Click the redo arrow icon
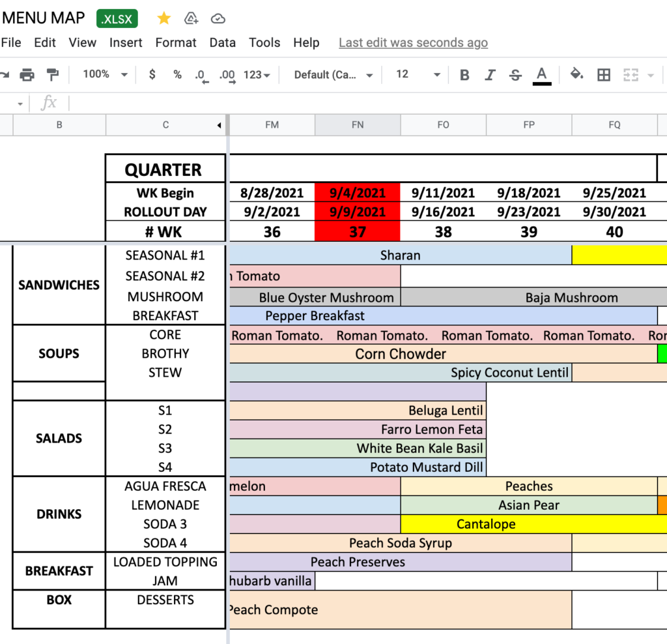 point(5,75)
